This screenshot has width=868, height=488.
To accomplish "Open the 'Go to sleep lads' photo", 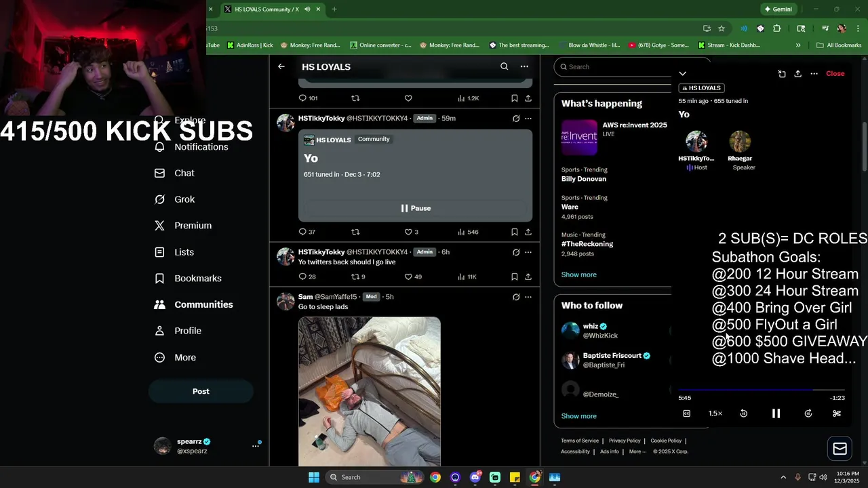I will pos(370,391).
